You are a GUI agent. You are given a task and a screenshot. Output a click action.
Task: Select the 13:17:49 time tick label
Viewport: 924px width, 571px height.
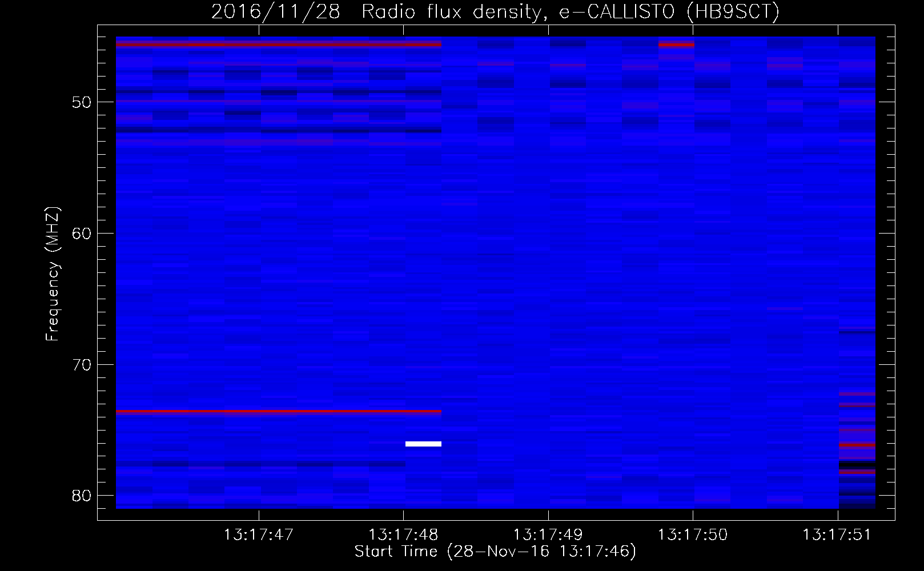click(x=548, y=535)
